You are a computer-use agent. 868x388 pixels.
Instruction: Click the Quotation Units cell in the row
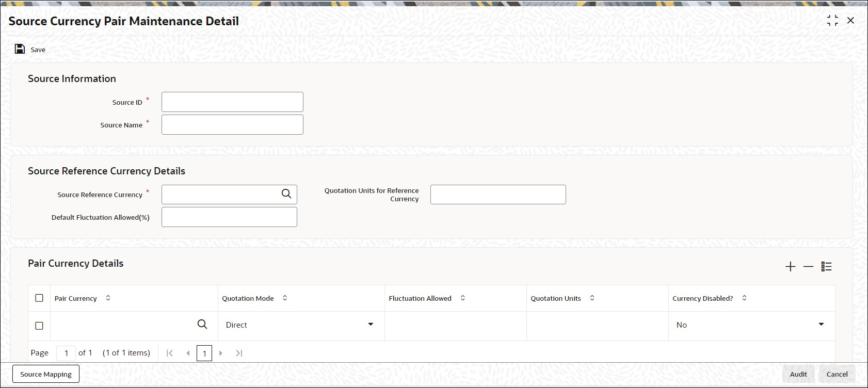[598, 326]
